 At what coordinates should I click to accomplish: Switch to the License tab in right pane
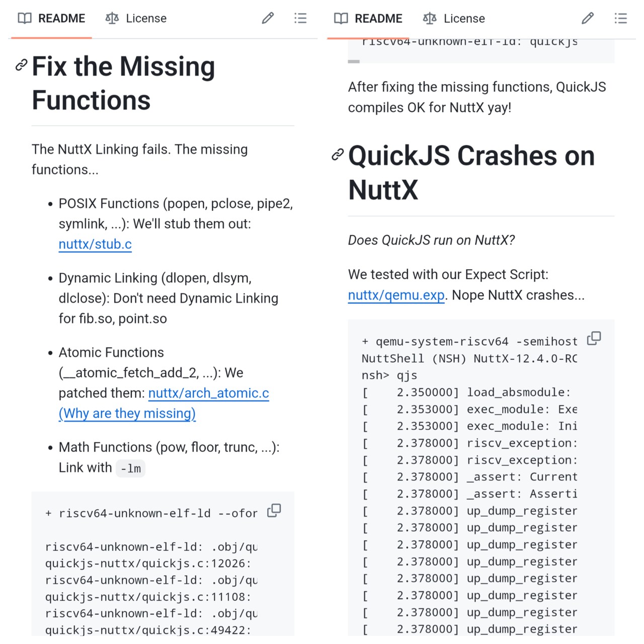[454, 19]
